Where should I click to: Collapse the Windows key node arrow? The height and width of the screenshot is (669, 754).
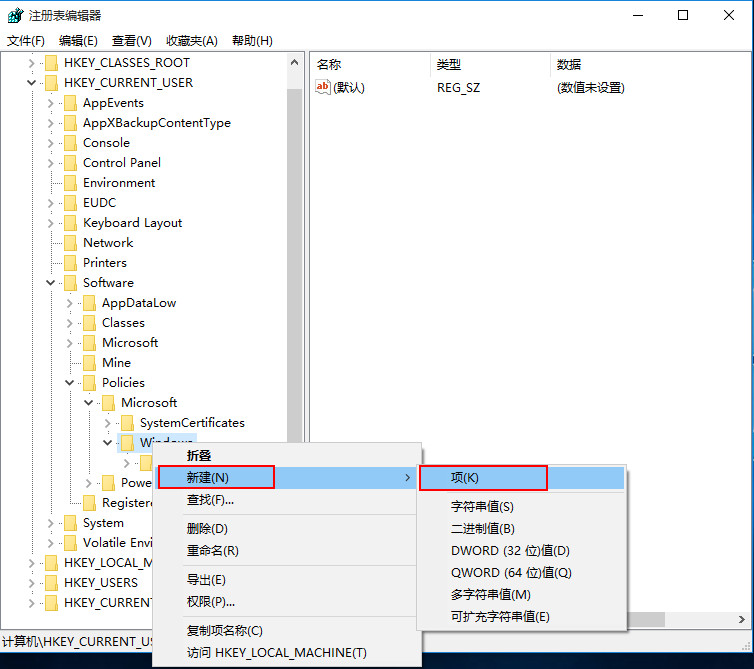click(x=108, y=442)
